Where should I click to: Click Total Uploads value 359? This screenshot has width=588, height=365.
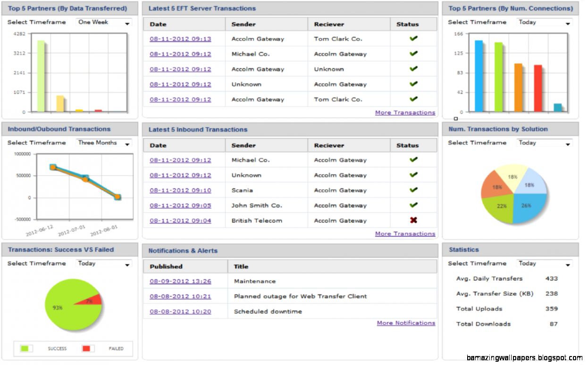point(552,309)
